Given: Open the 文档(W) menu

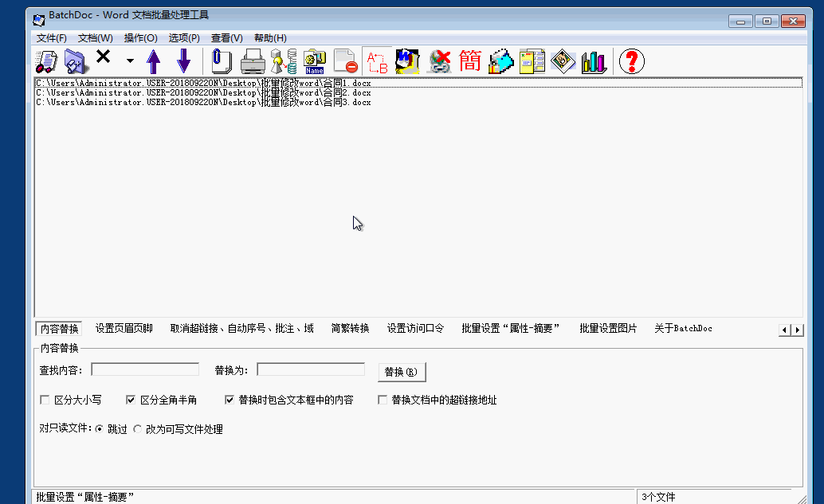Looking at the screenshot, I should 95,37.
